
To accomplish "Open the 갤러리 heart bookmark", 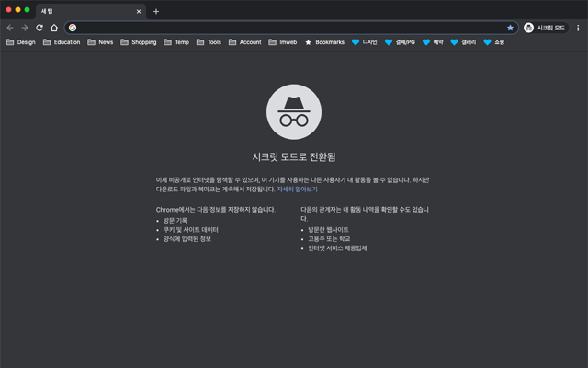I will click(x=463, y=42).
